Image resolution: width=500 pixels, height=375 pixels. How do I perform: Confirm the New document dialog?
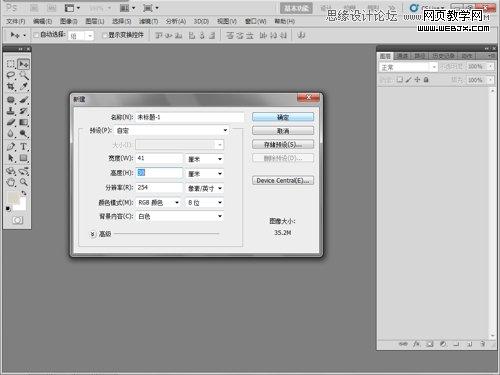point(283,117)
